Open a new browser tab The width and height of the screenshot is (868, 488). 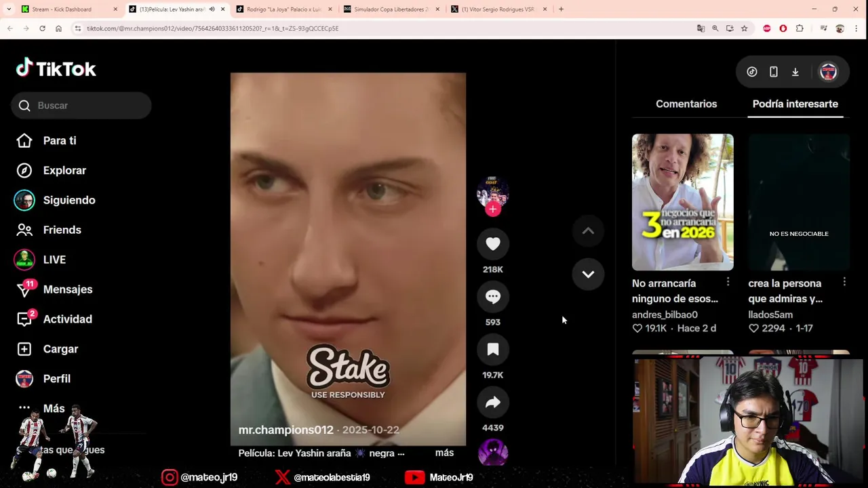point(561,9)
